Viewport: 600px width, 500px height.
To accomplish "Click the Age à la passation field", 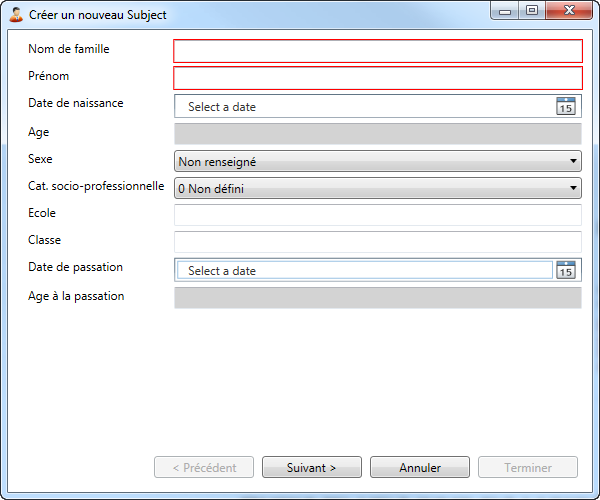I will coord(377,297).
